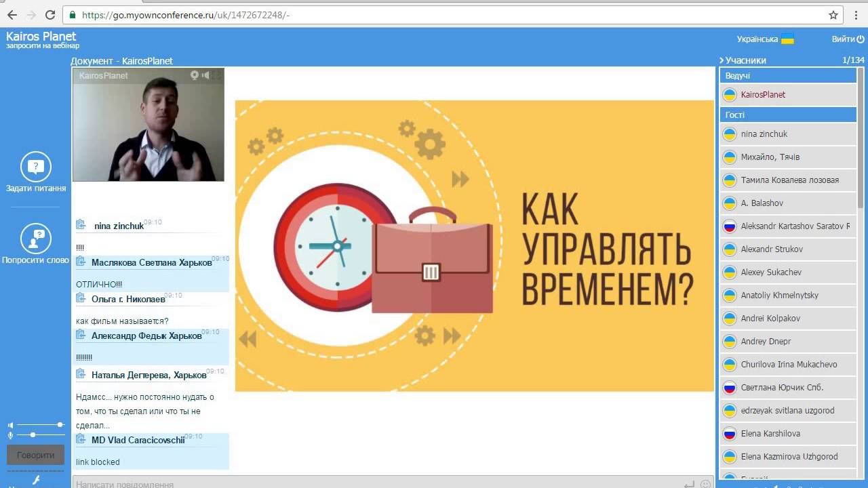Select participant 'Elena Kazmirova Uzhgorod'
This screenshot has width=868, height=488.
[x=788, y=457]
